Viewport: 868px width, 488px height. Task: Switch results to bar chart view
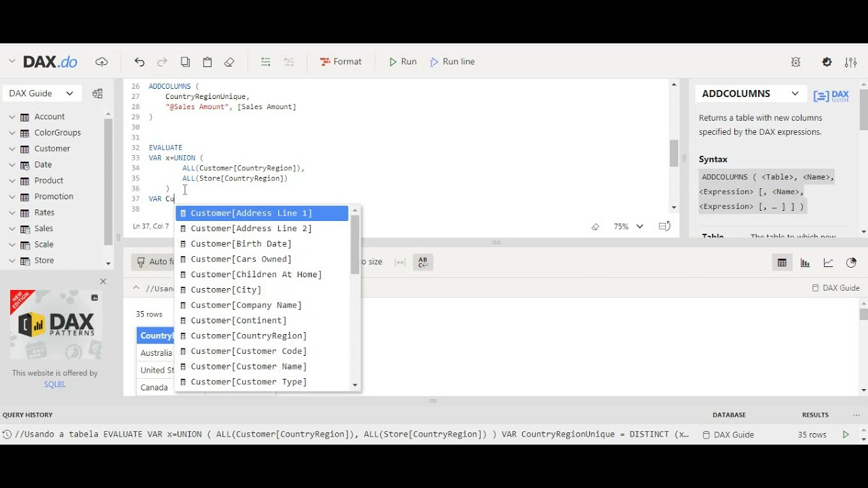[805, 263]
